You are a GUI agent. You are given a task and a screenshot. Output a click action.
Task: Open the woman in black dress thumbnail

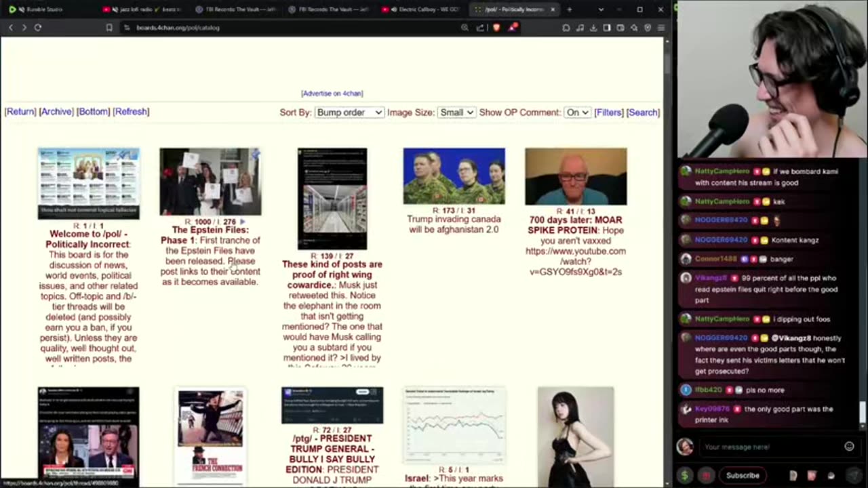(576, 436)
